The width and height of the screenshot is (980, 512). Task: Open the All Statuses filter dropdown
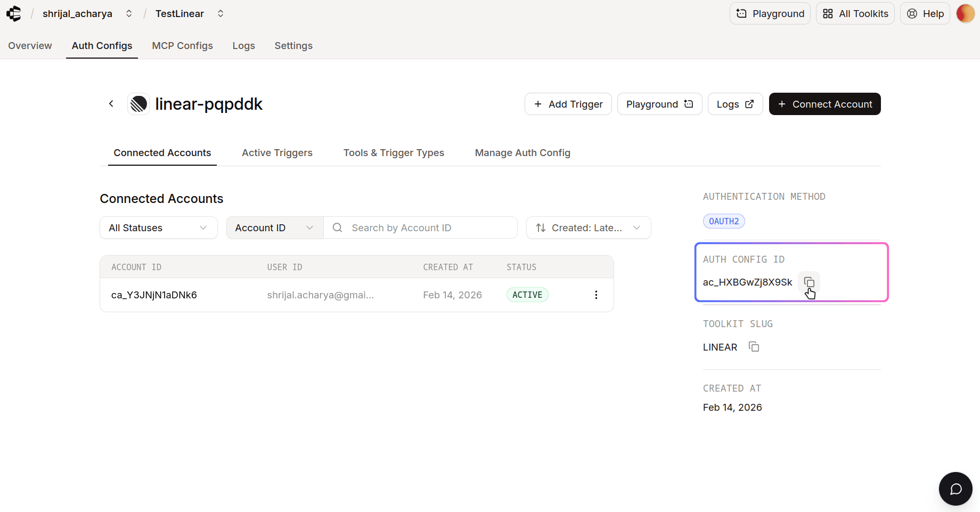tap(159, 227)
